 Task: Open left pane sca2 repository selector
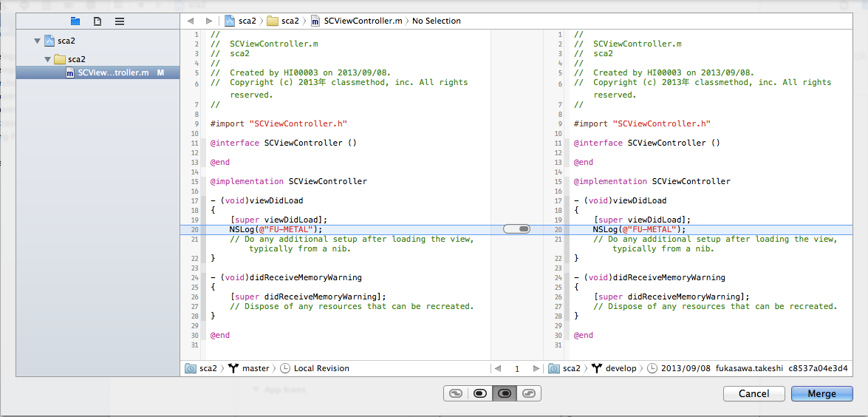point(200,368)
